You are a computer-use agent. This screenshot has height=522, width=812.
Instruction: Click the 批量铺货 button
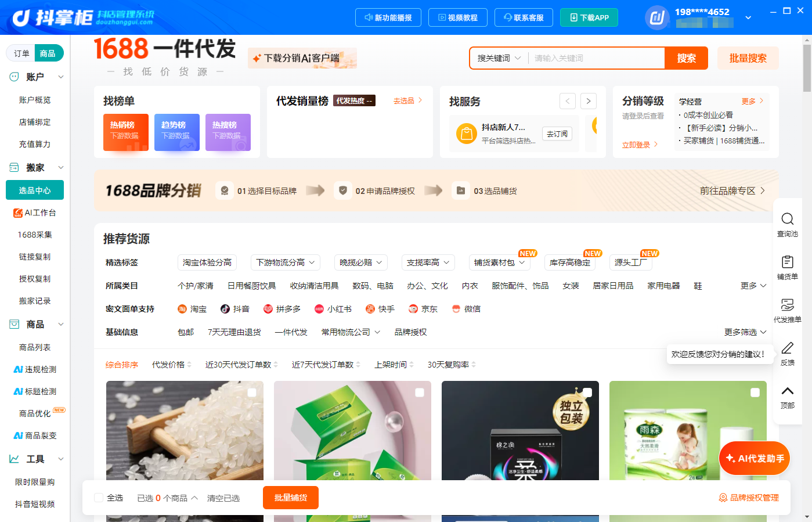coord(291,498)
